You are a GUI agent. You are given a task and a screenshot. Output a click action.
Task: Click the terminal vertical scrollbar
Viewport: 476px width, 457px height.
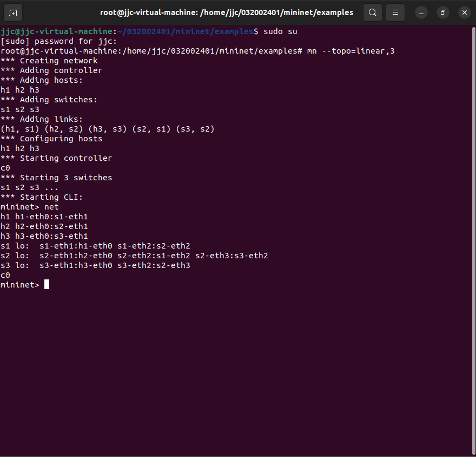(x=473, y=240)
